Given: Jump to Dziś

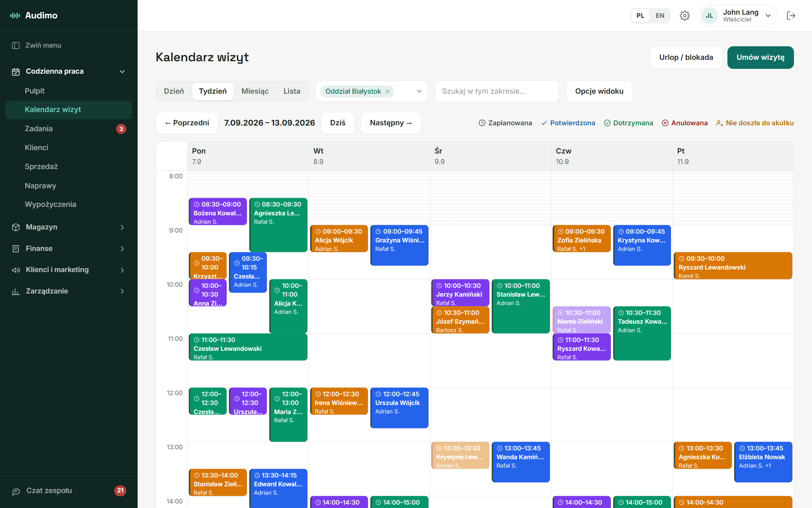Looking at the screenshot, I should pyautogui.click(x=337, y=123).
